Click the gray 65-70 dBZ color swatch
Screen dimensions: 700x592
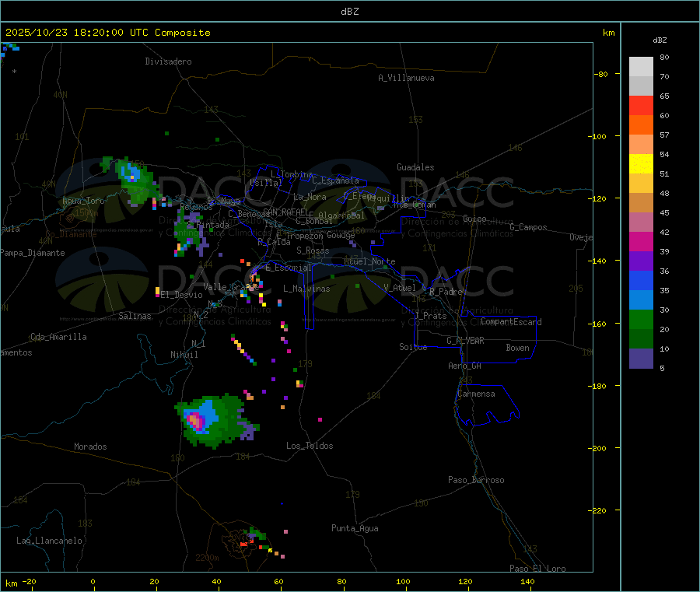pyautogui.click(x=641, y=86)
